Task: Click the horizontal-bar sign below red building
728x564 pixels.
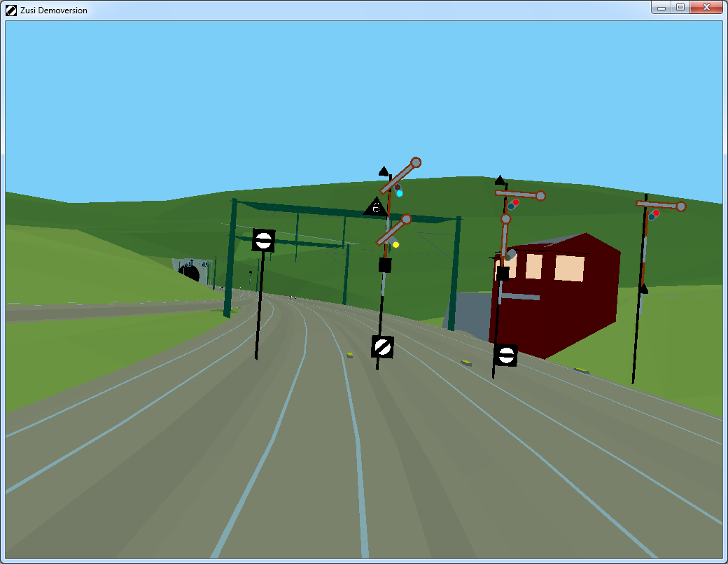Action: [x=505, y=355]
